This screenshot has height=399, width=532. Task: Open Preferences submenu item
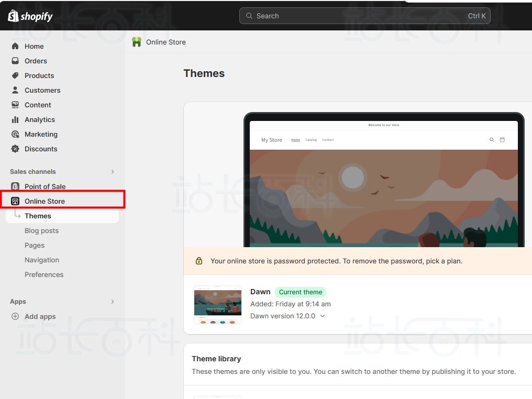click(44, 274)
